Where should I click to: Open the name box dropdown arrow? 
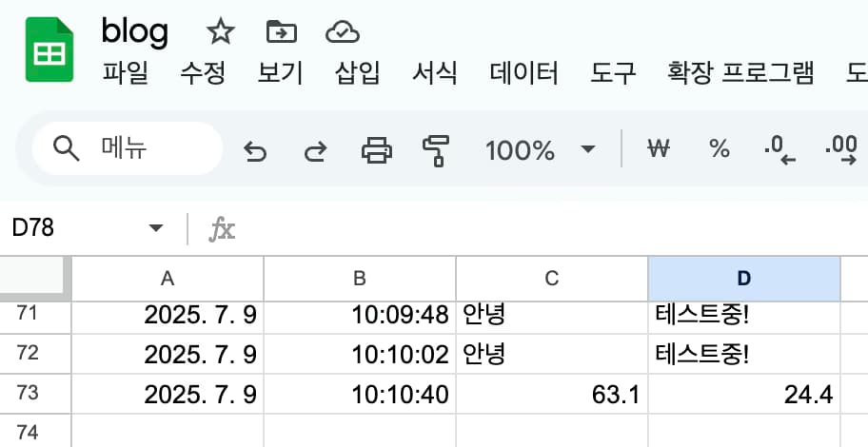[x=156, y=228]
